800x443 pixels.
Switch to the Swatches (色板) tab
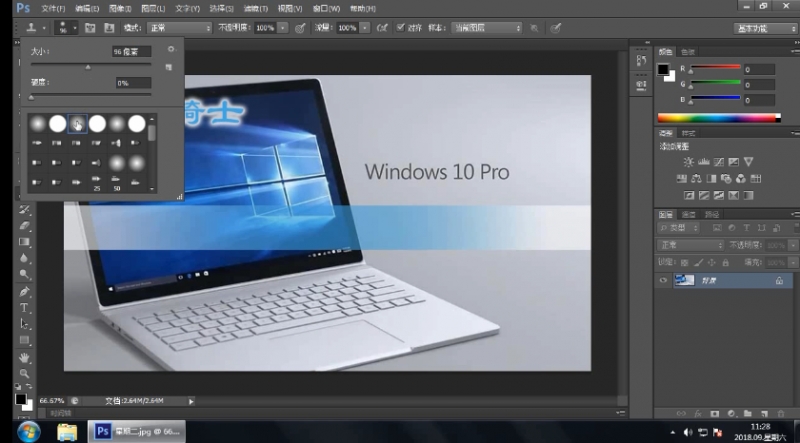point(688,52)
